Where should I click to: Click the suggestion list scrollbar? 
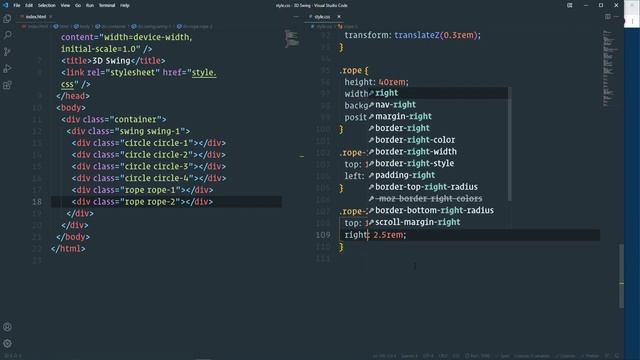click(x=510, y=144)
